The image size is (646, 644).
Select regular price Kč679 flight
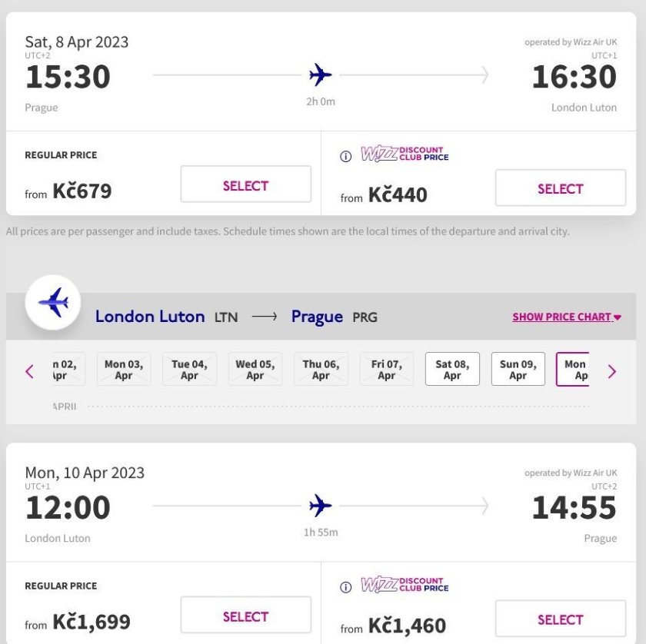(x=246, y=185)
